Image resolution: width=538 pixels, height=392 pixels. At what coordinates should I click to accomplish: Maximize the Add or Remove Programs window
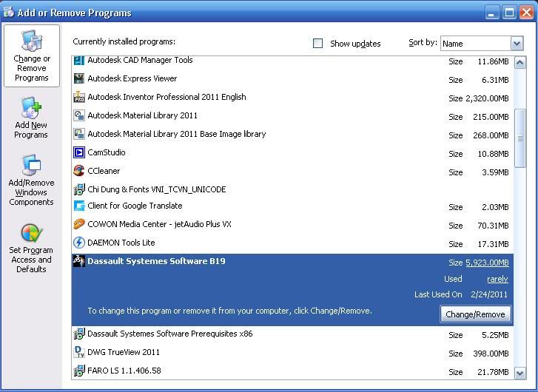510,13
